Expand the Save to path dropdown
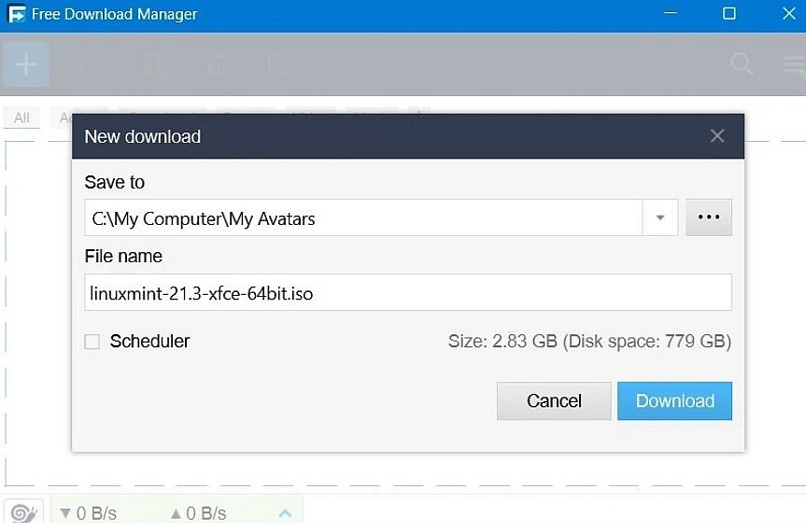The image size is (806, 532). pos(659,218)
